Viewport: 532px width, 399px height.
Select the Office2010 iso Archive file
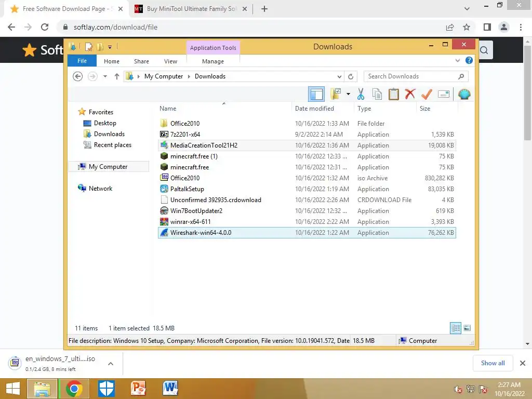click(307, 178)
